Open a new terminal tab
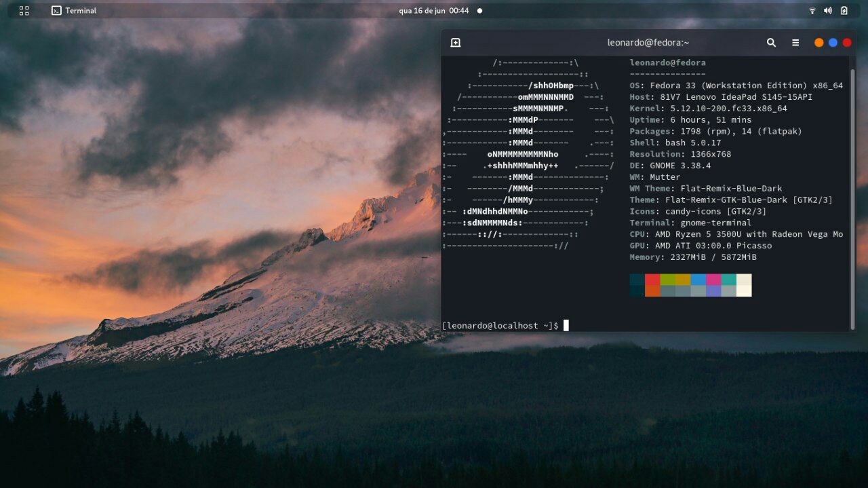Viewport: 868px width, 488px height. tap(456, 42)
